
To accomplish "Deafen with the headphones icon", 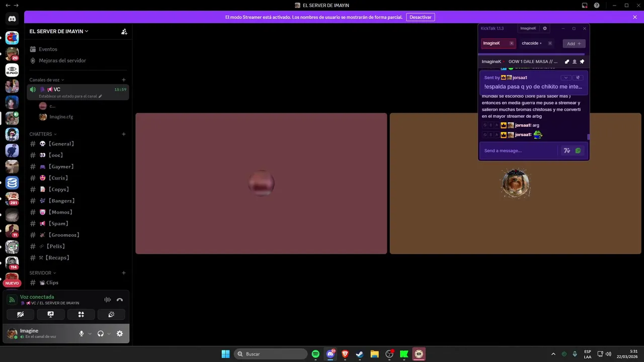I will pos(101,334).
